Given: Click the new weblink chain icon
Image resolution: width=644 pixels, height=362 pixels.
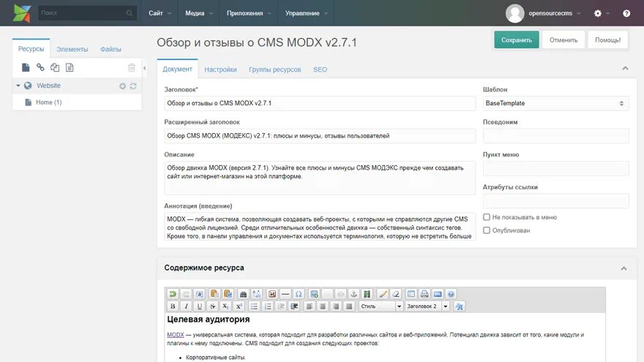Looking at the screenshot, I should (x=40, y=67).
